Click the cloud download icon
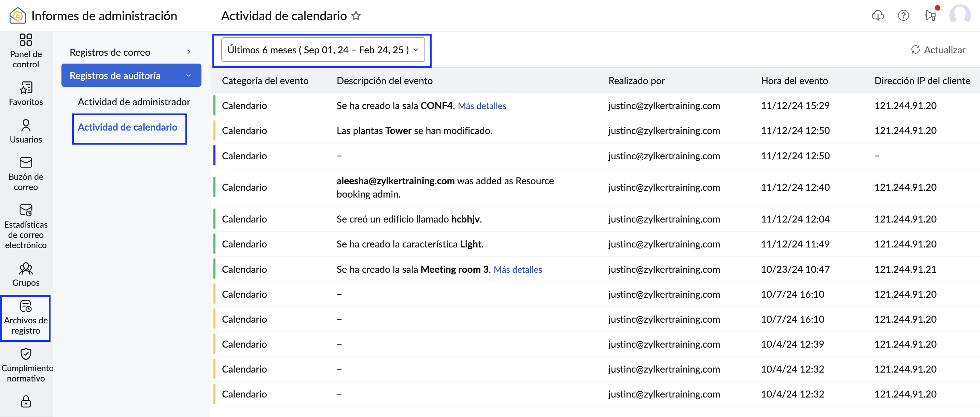This screenshot has height=417, width=980. coord(878,16)
